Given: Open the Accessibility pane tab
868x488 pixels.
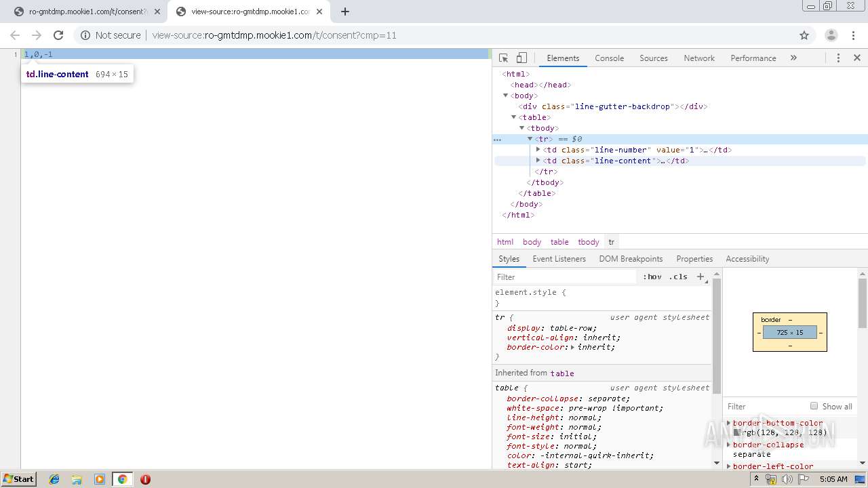Looking at the screenshot, I should pyautogui.click(x=747, y=259).
